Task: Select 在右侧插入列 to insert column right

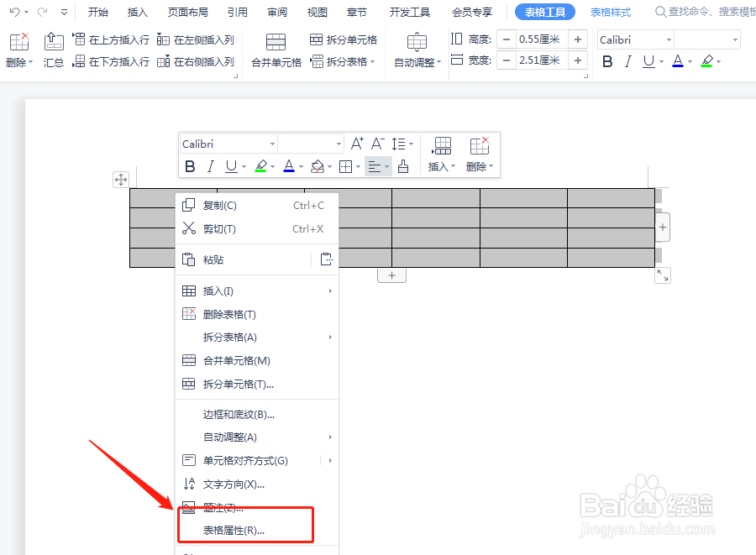Action: coord(203,60)
